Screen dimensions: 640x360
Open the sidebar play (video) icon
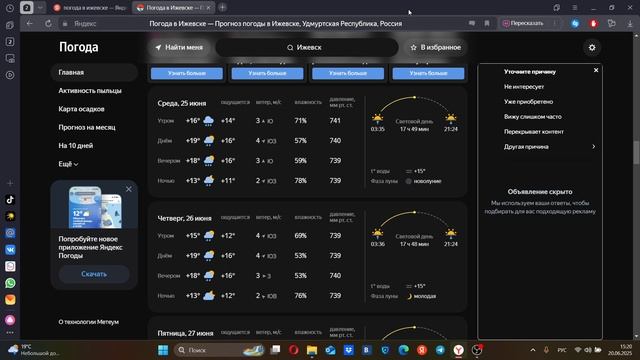(10, 75)
